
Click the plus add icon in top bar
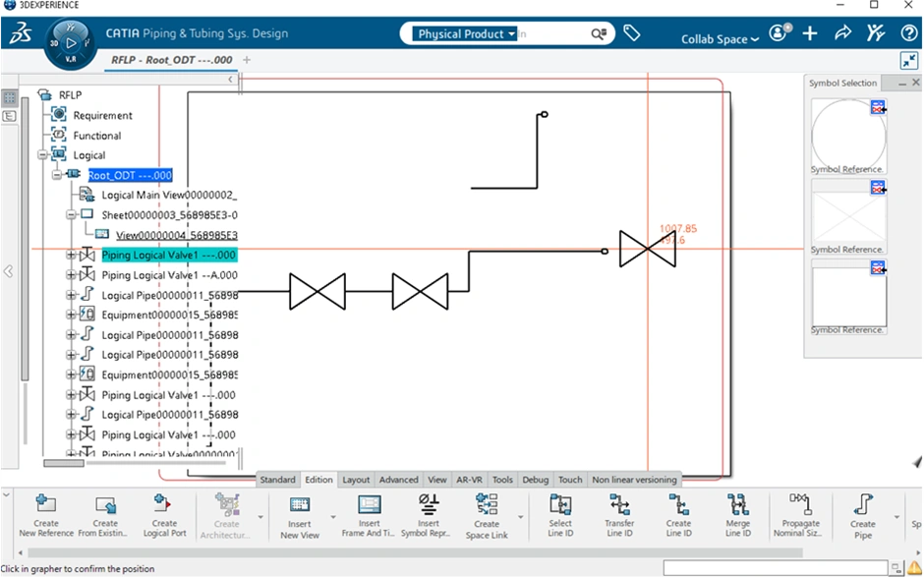tap(810, 33)
